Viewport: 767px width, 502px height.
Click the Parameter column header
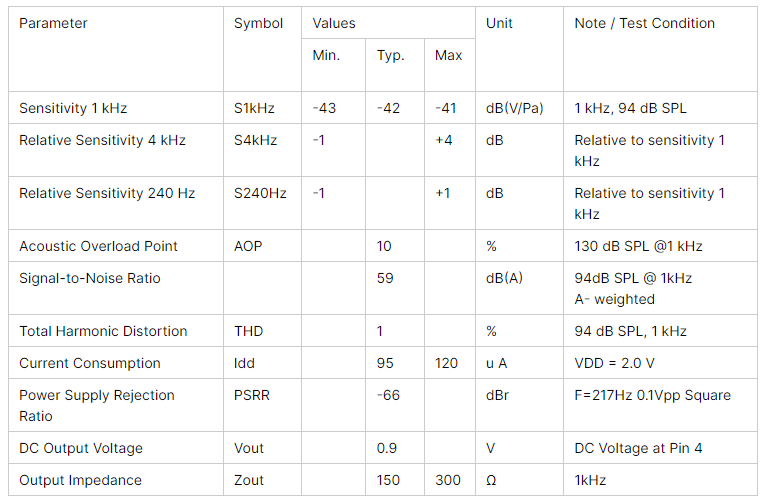point(53,23)
